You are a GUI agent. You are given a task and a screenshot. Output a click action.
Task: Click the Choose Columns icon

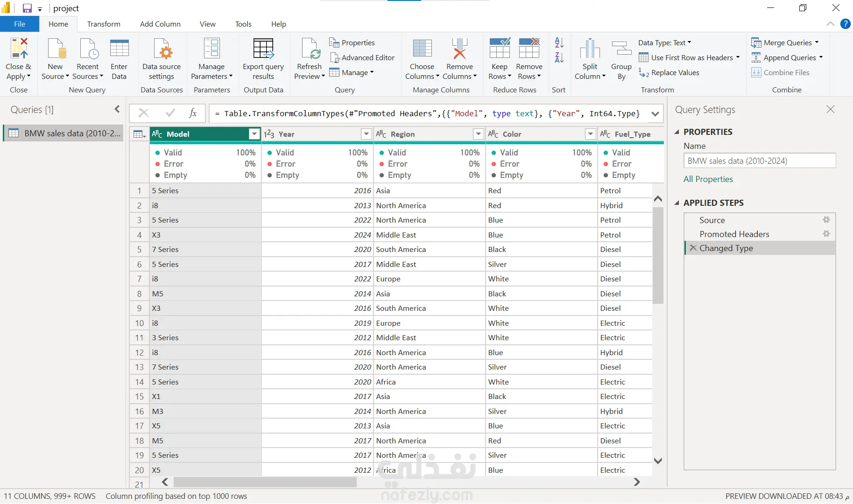click(x=422, y=49)
